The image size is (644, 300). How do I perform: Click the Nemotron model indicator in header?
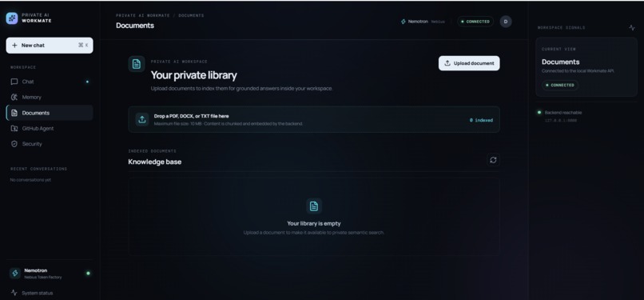423,22
